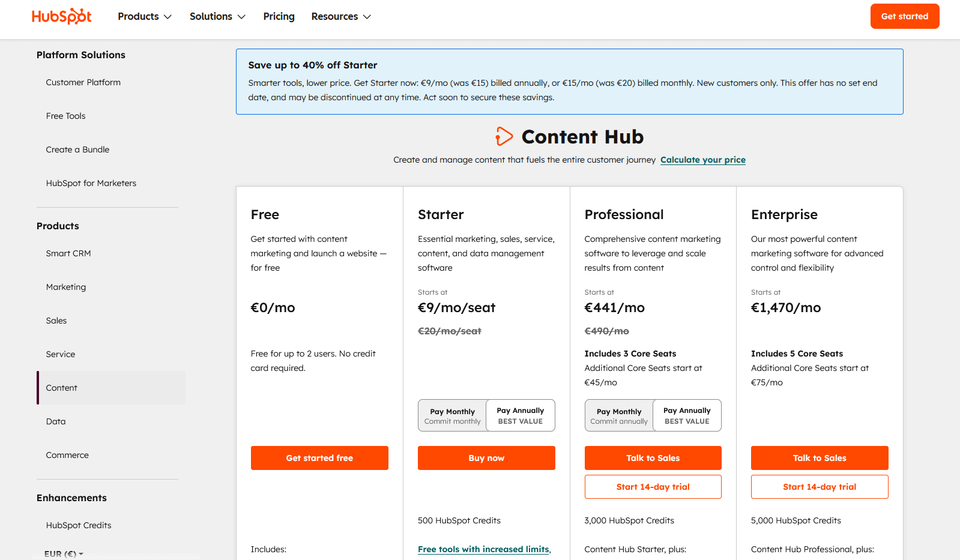Open the Products dropdown menu
The height and width of the screenshot is (560, 960).
[145, 16]
